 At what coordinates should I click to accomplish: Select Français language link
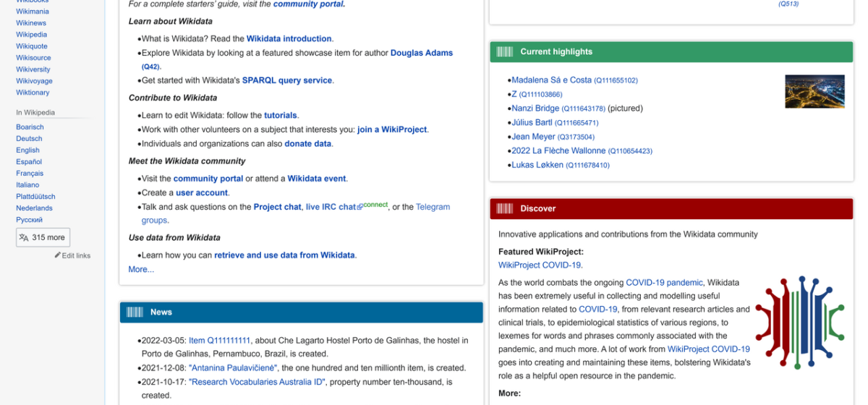(x=30, y=174)
